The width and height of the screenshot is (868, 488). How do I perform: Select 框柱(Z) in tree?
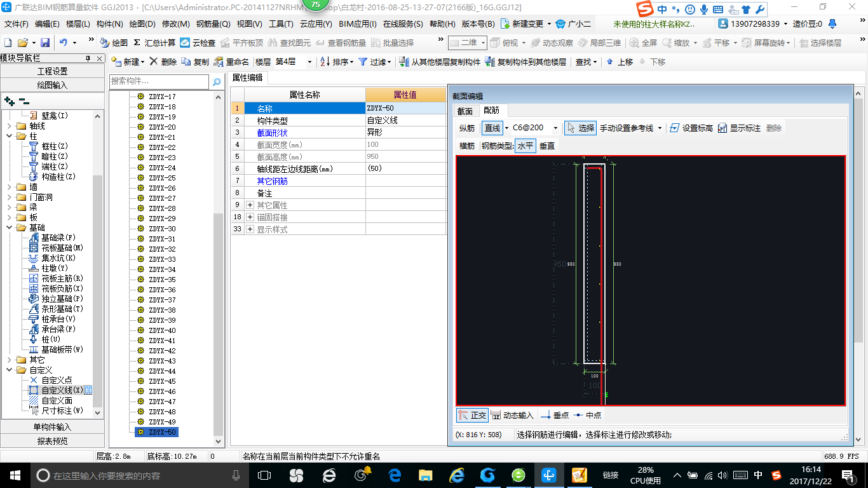55,146
